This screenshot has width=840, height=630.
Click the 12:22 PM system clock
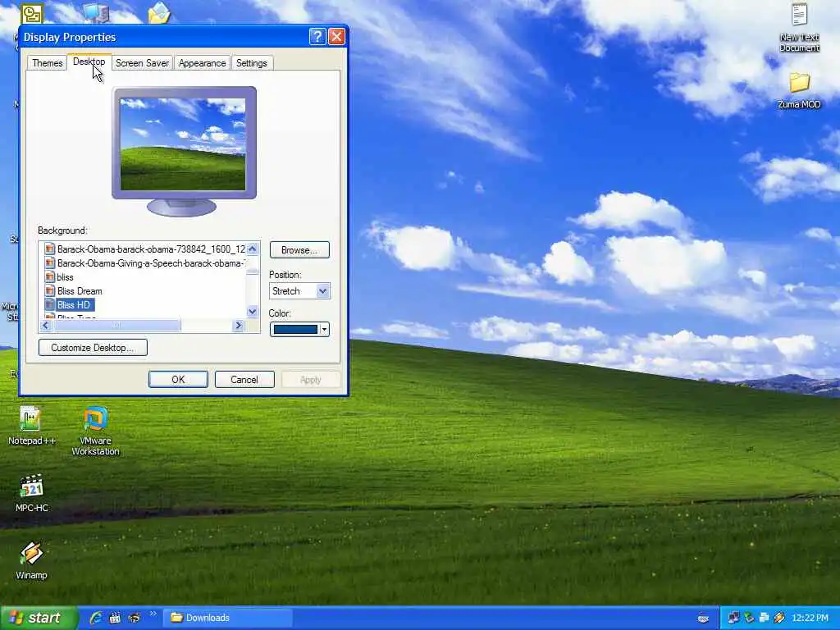point(810,618)
